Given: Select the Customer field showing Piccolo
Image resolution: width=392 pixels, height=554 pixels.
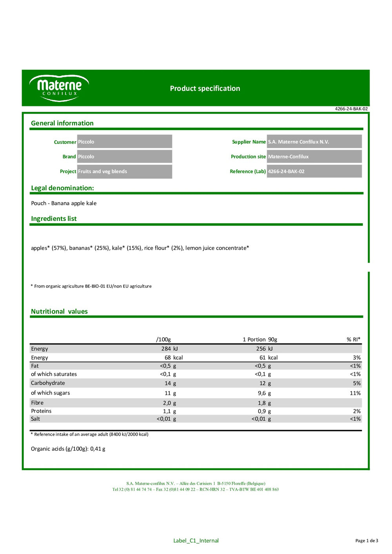Looking at the screenshot, I should (124, 141).
